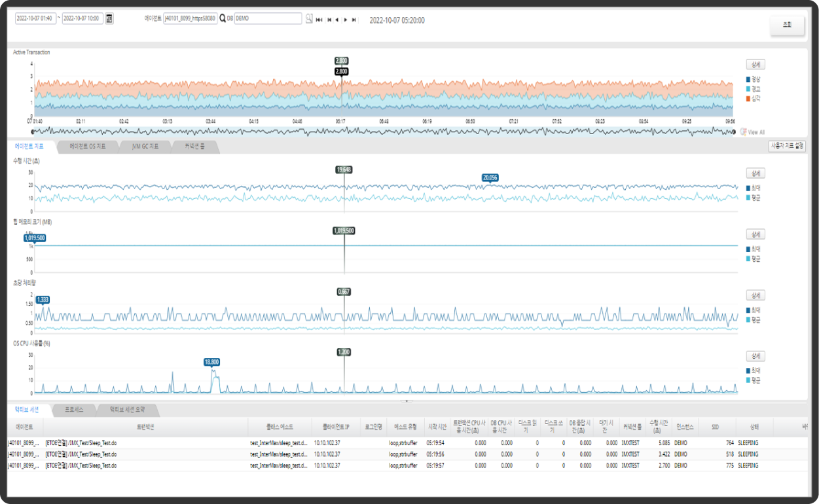Step to the previous time point
819x504 pixels.
pyautogui.click(x=337, y=20)
